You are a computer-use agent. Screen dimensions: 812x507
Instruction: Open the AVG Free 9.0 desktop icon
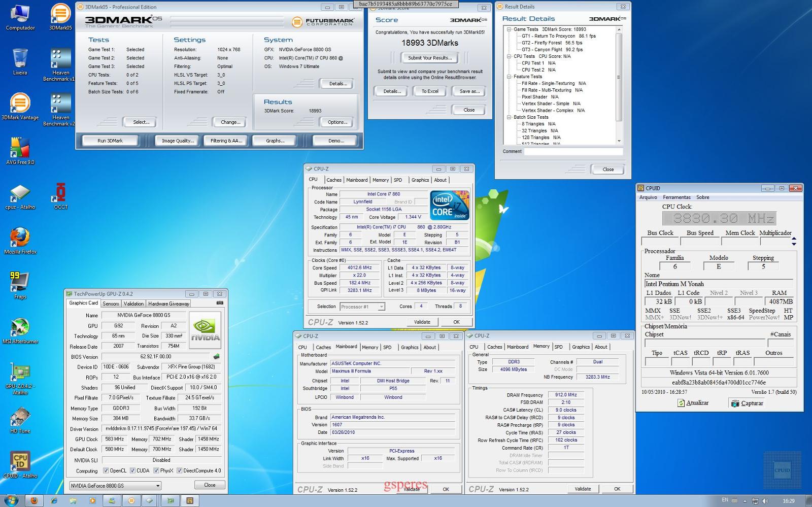20,151
